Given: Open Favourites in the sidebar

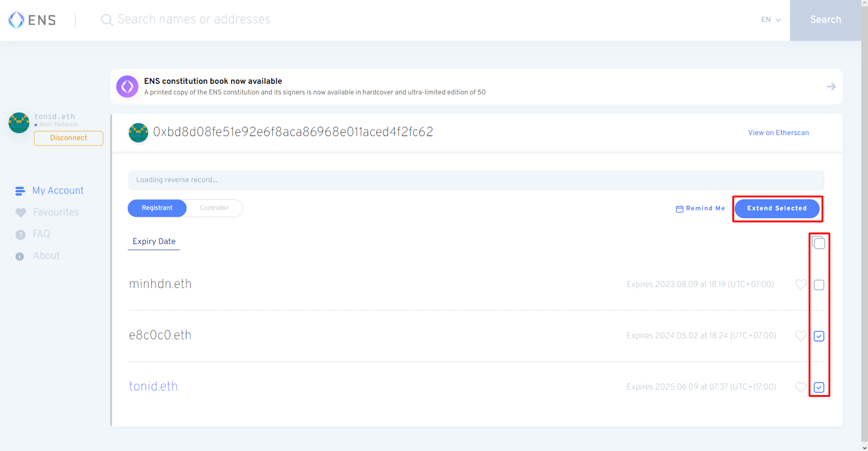Looking at the screenshot, I should coord(56,212).
